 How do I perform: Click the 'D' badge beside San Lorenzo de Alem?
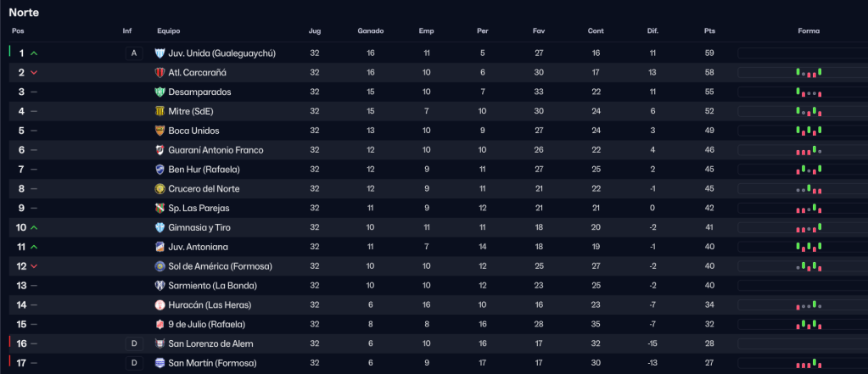[132, 343]
